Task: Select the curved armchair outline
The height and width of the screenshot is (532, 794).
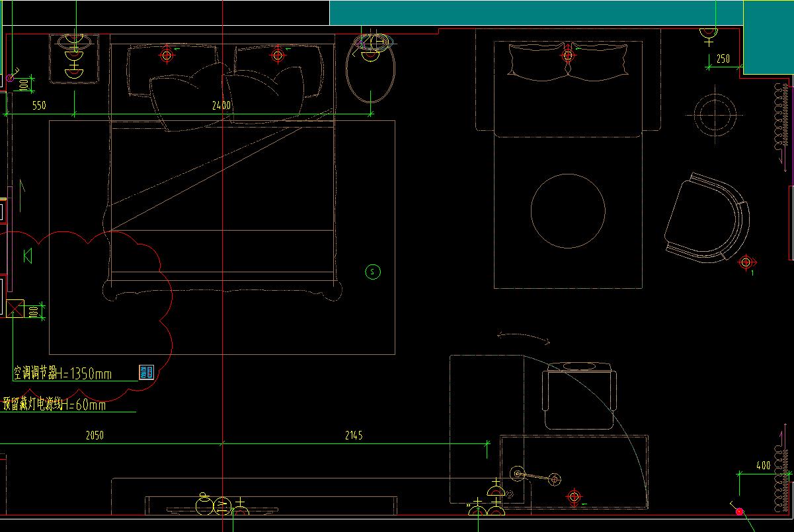Action: click(x=706, y=217)
